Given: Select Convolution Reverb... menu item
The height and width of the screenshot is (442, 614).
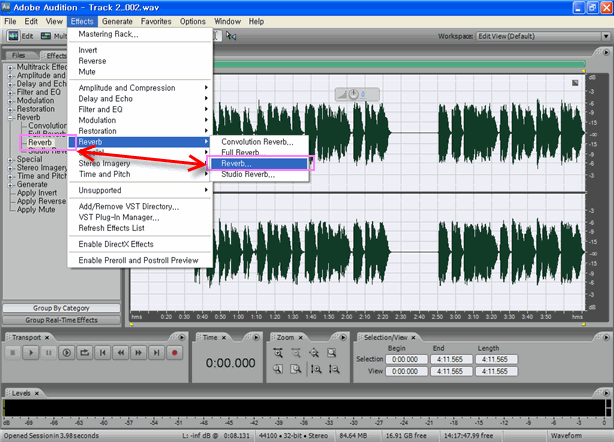Looking at the screenshot, I should pos(259,142).
